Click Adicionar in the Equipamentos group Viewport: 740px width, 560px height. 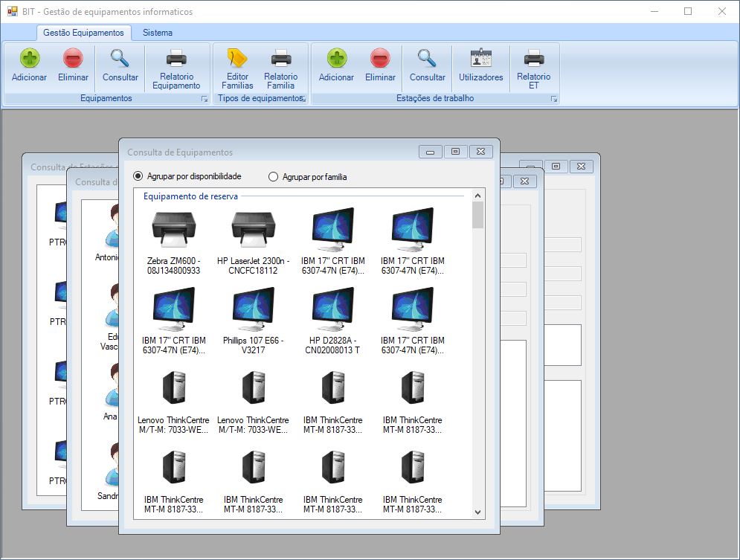point(29,65)
